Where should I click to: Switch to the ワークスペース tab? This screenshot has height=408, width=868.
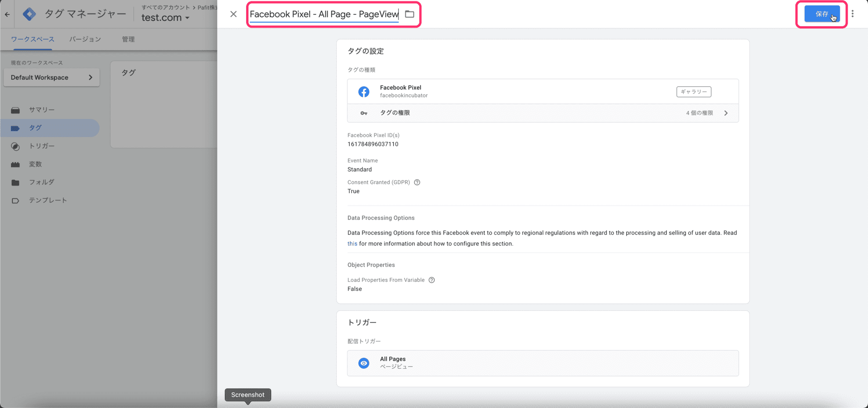(x=33, y=39)
